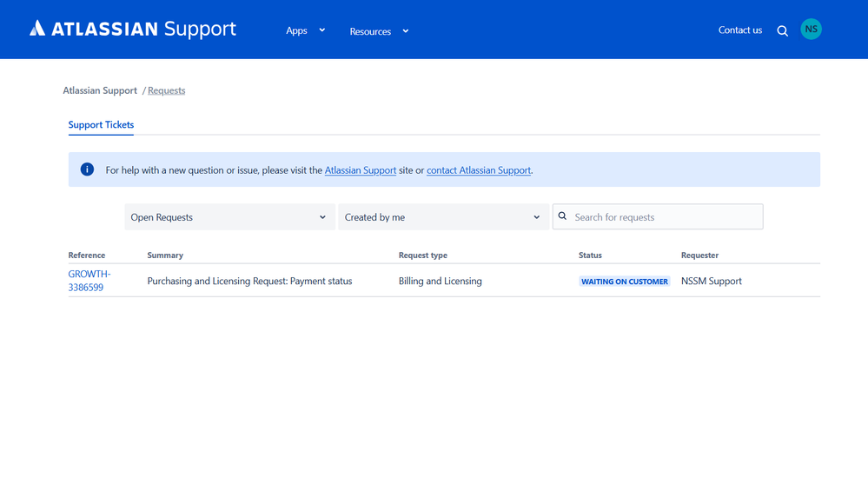
Task: Click the Atlassian Support logo
Action: click(133, 29)
